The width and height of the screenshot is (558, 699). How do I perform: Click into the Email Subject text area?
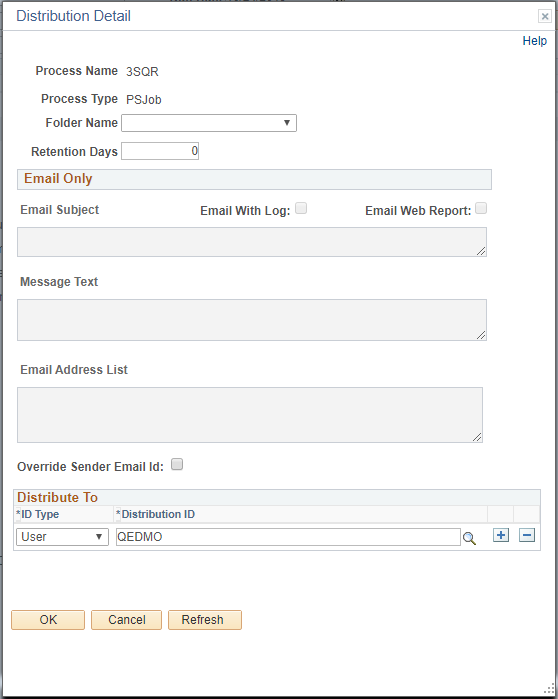(x=252, y=242)
